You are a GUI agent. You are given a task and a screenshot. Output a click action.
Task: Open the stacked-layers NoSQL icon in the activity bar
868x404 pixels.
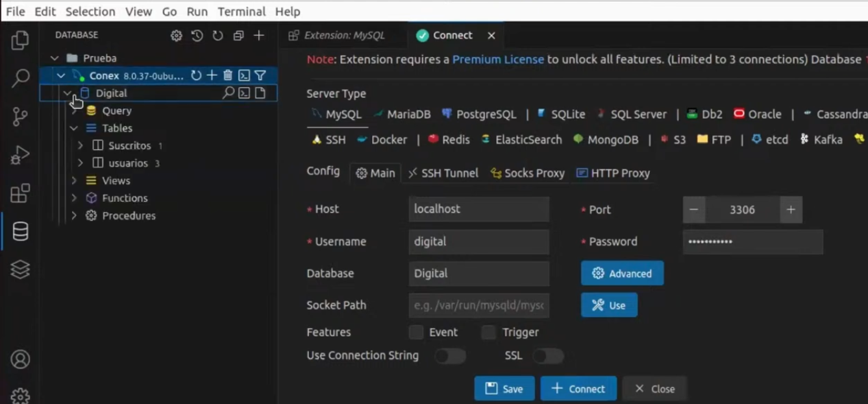point(20,269)
